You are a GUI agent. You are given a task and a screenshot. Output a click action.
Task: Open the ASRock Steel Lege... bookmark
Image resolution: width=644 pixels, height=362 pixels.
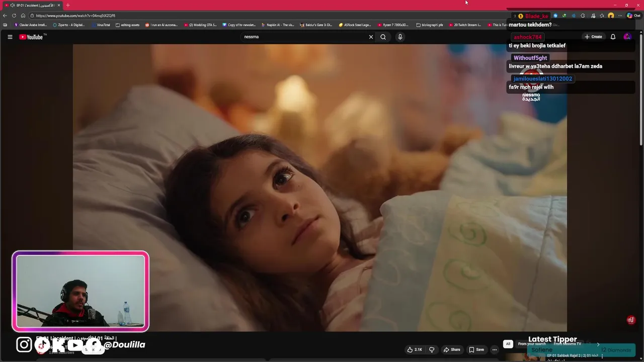tap(355, 25)
